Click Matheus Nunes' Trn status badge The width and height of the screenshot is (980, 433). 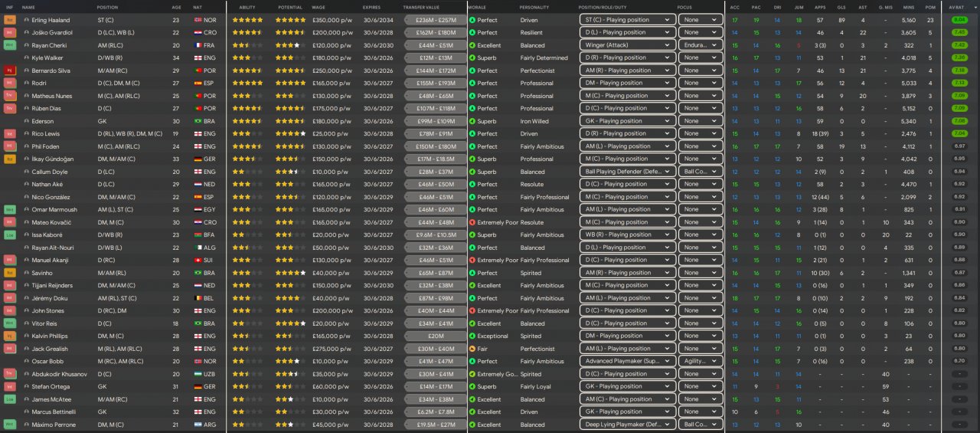10,96
